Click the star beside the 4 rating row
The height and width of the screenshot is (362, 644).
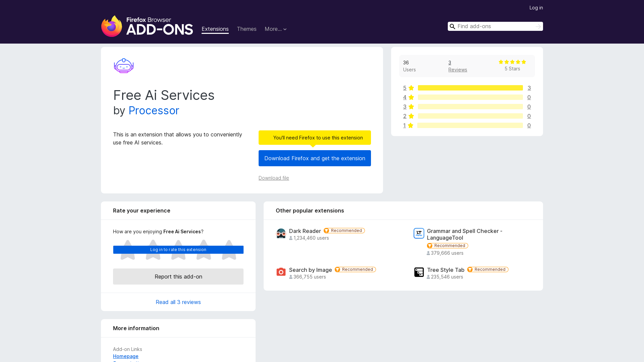(x=411, y=97)
